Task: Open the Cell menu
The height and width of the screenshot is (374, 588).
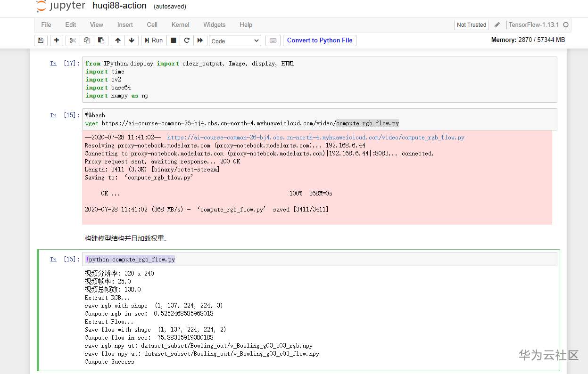Action: pos(152,25)
